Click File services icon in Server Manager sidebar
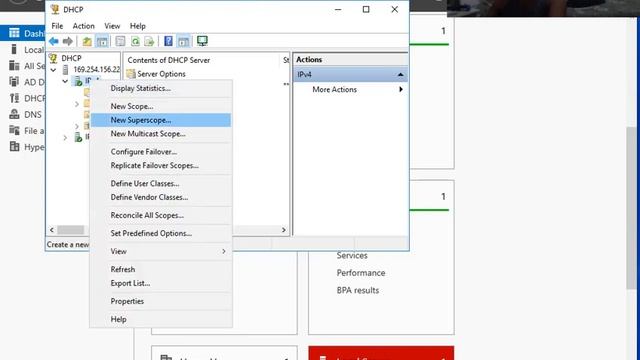 tap(14, 130)
